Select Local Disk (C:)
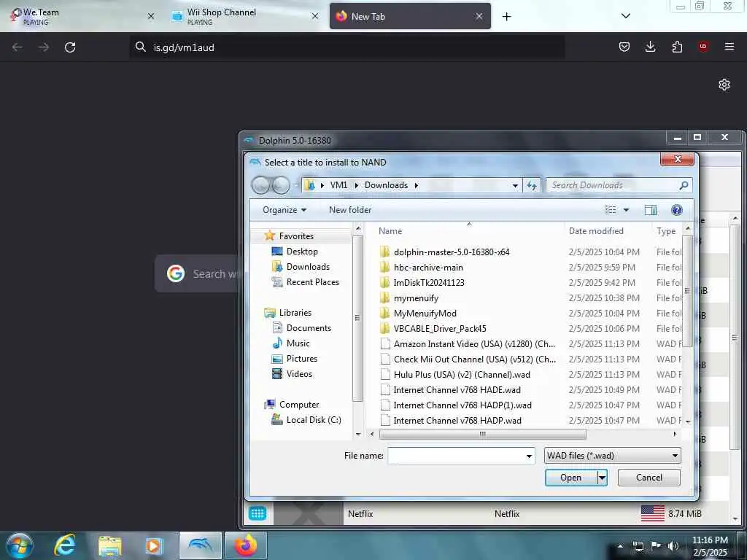Image resolution: width=747 pixels, height=560 pixels. click(313, 420)
